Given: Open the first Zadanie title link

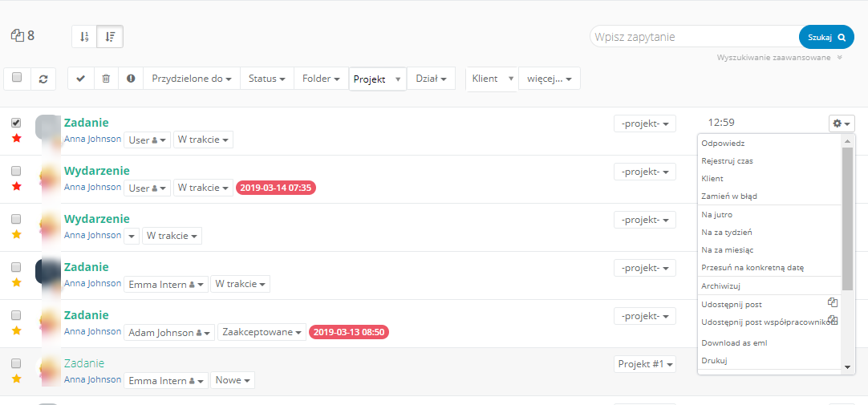Looking at the screenshot, I should pyautogui.click(x=87, y=123).
